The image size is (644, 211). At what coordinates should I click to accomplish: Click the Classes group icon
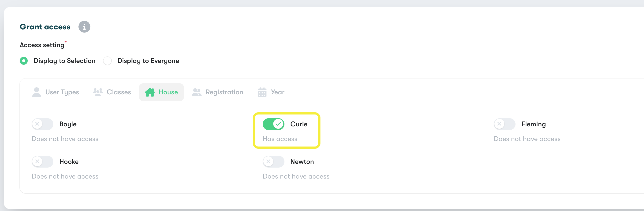pyautogui.click(x=98, y=92)
